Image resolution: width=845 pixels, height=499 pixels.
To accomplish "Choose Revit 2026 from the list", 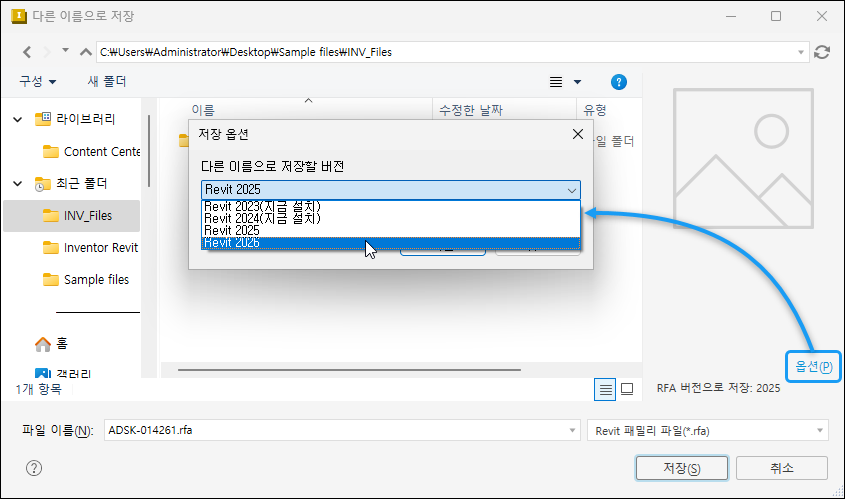I will pos(391,243).
